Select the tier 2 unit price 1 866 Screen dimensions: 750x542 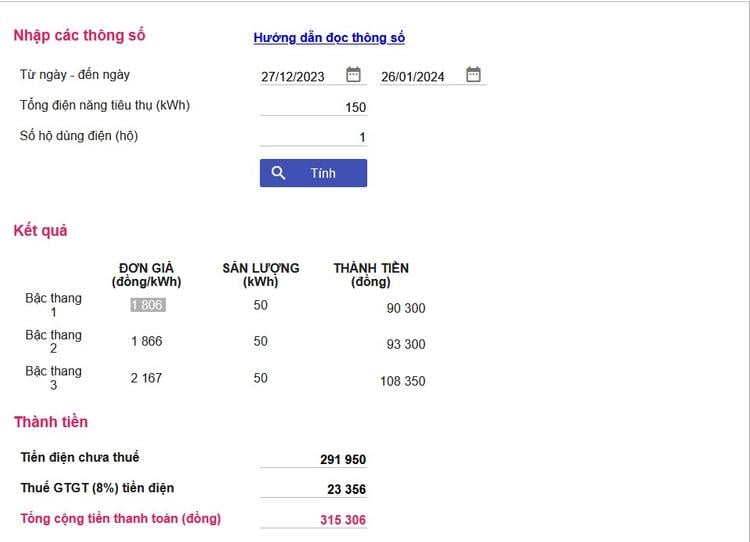[x=146, y=341]
